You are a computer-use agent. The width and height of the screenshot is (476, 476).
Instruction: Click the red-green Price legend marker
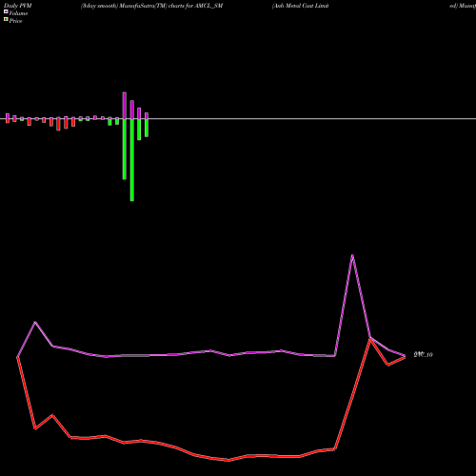(x=6, y=19)
